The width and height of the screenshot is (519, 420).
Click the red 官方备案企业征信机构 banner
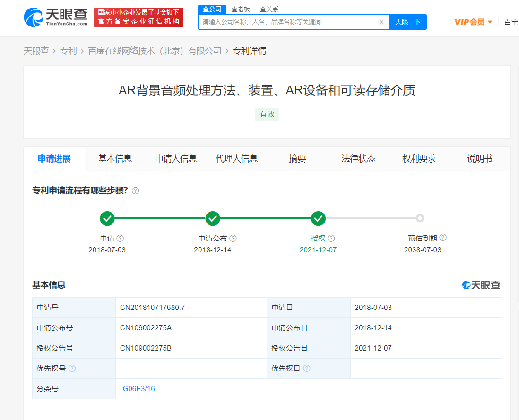point(138,17)
